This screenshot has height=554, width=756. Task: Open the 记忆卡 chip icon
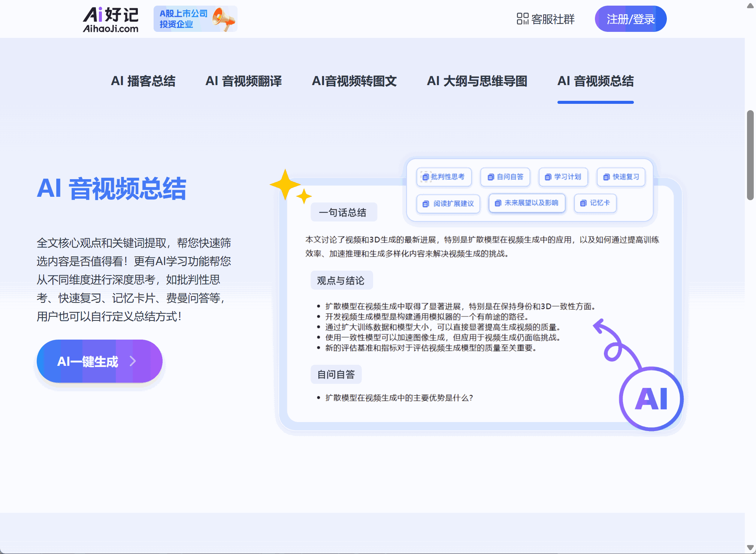pos(583,203)
